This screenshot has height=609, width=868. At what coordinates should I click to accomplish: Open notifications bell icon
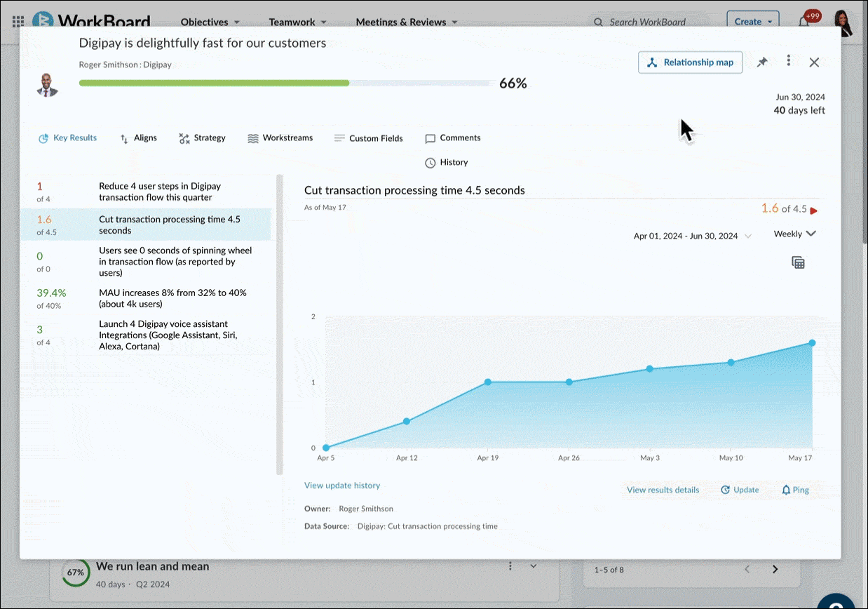coord(804,22)
